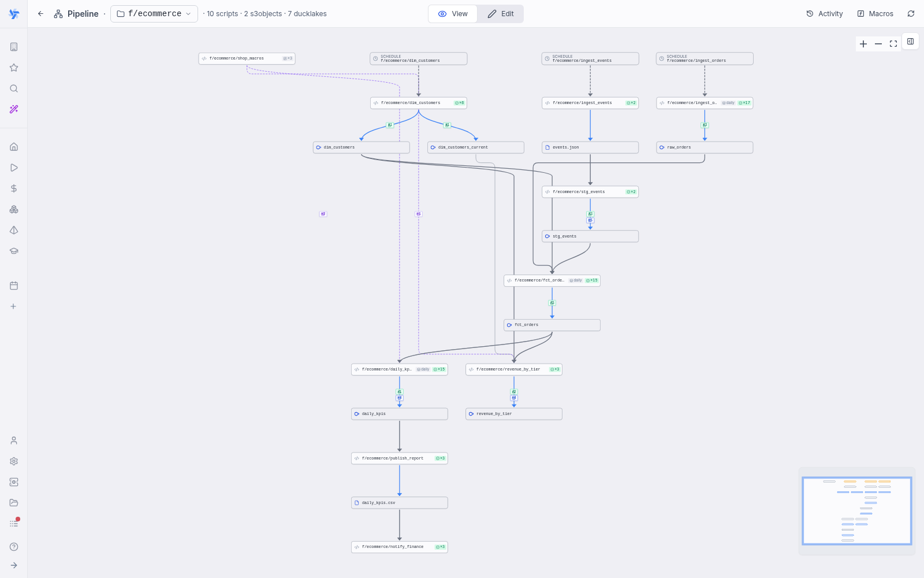Open the Macros panel
Screen dimensions: 924x578
pyautogui.click(x=875, y=14)
